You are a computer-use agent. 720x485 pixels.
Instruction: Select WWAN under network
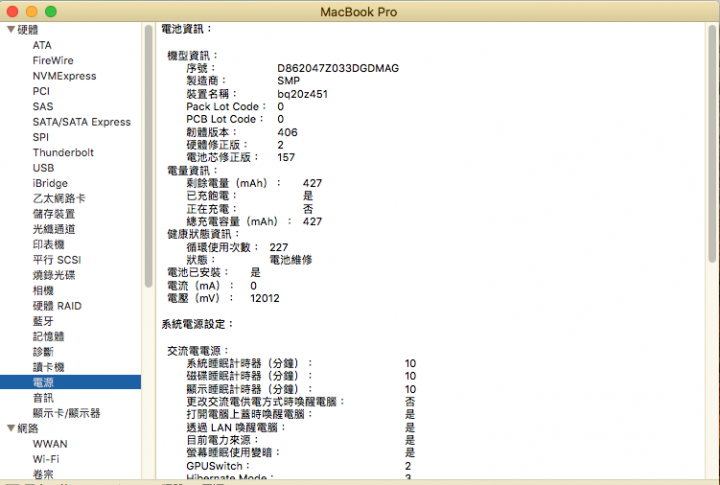coord(50,444)
